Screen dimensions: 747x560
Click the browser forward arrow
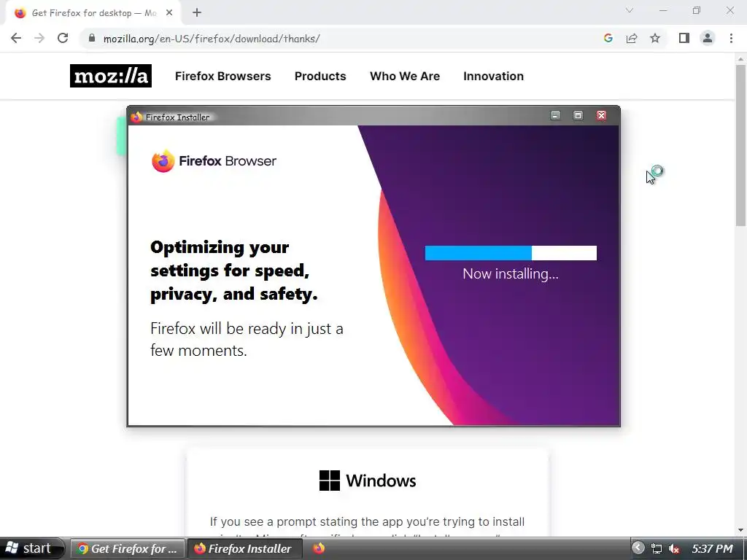coord(39,38)
